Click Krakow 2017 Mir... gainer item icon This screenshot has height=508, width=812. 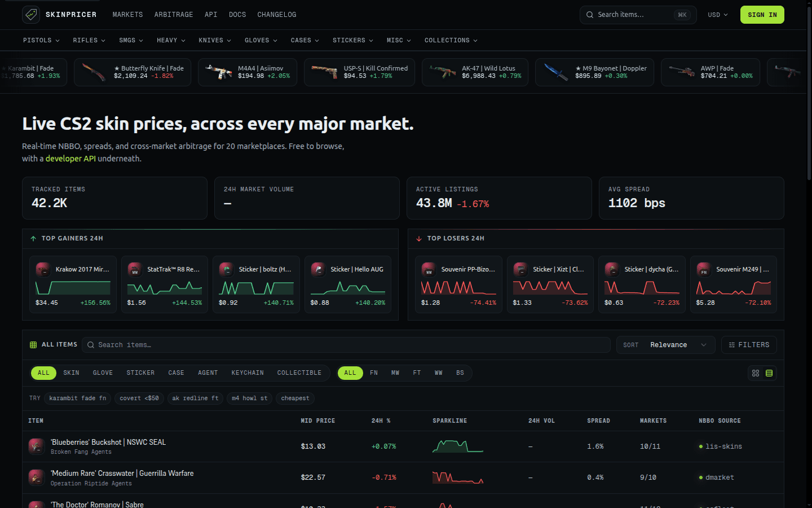[x=43, y=269]
